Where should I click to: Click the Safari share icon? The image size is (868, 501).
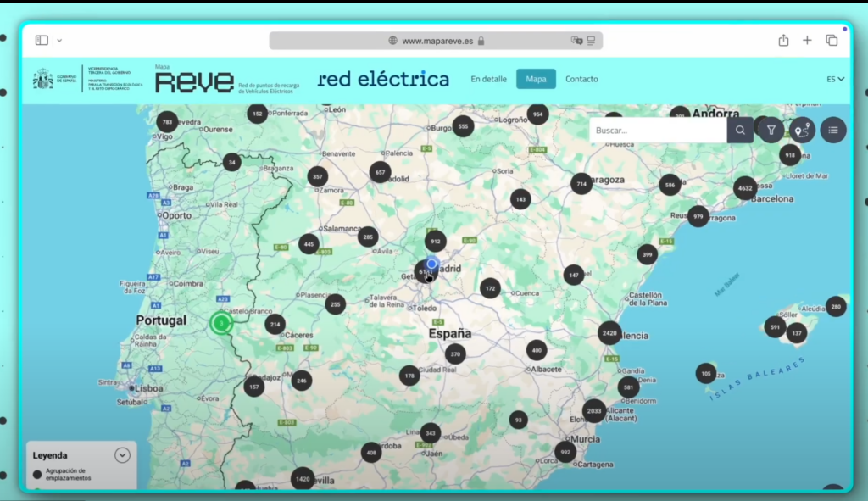click(x=783, y=40)
